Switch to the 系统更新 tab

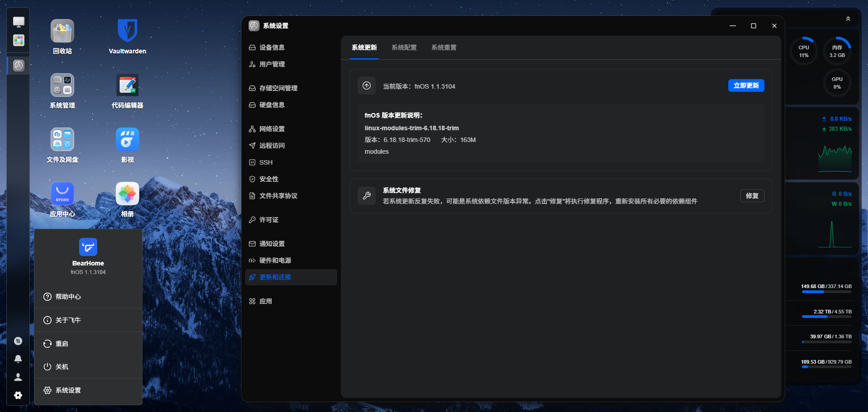[x=364, y=47]
